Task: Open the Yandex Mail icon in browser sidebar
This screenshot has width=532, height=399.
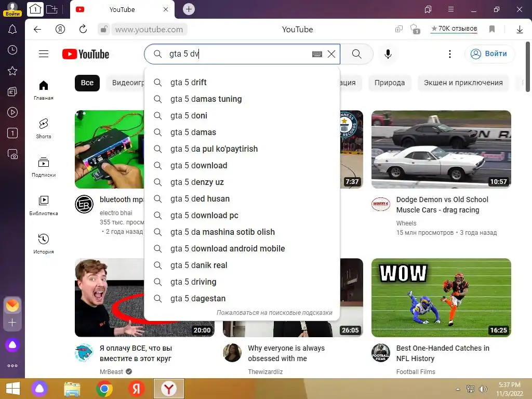Action: coord(12,305)
